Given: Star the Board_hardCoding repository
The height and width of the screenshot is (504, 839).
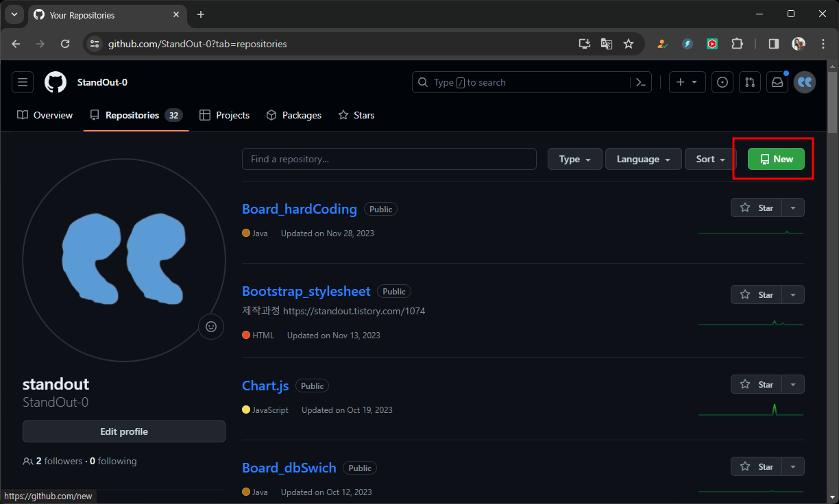Looking at the screenshot, I should click(756, 207).
